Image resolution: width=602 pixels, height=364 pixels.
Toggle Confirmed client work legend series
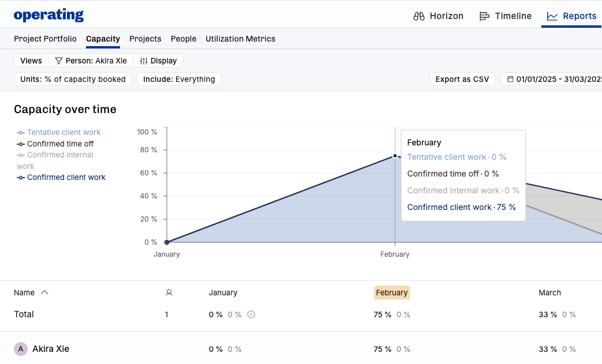pyautogui.click(x=66, y=177)
